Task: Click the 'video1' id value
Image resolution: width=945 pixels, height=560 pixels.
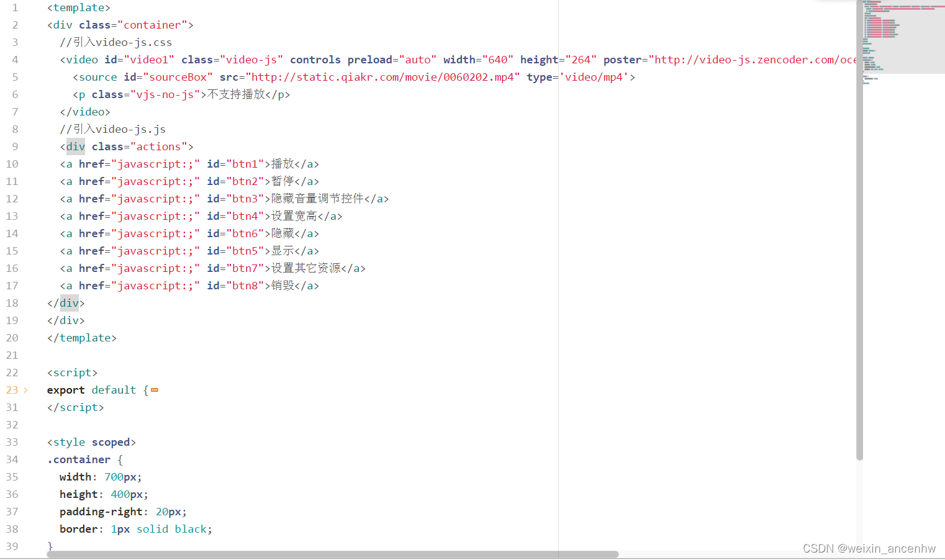Action: (x=149, y=60)
